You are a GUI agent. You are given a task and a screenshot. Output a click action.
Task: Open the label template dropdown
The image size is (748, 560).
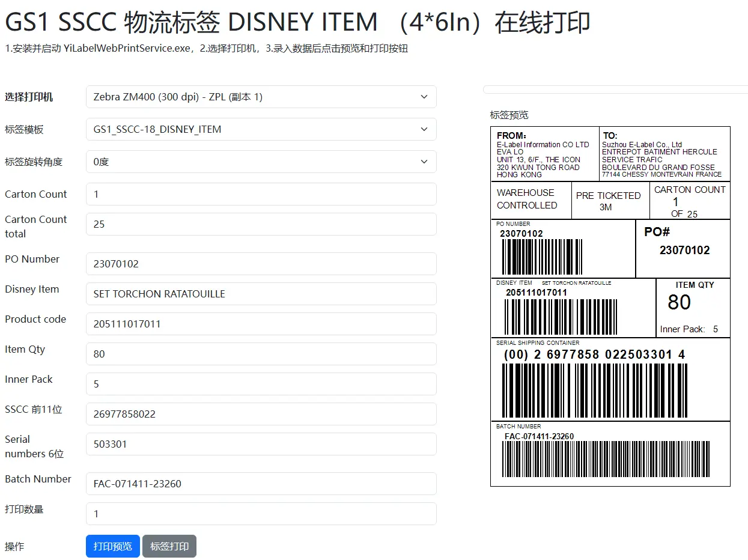[x=261, y=129]
